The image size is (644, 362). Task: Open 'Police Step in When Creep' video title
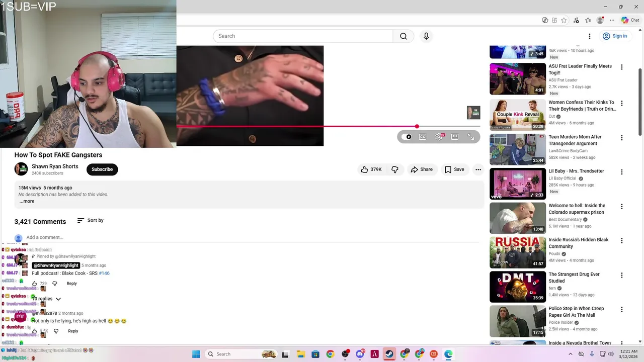pyautogui.click(x=576, y=312)
